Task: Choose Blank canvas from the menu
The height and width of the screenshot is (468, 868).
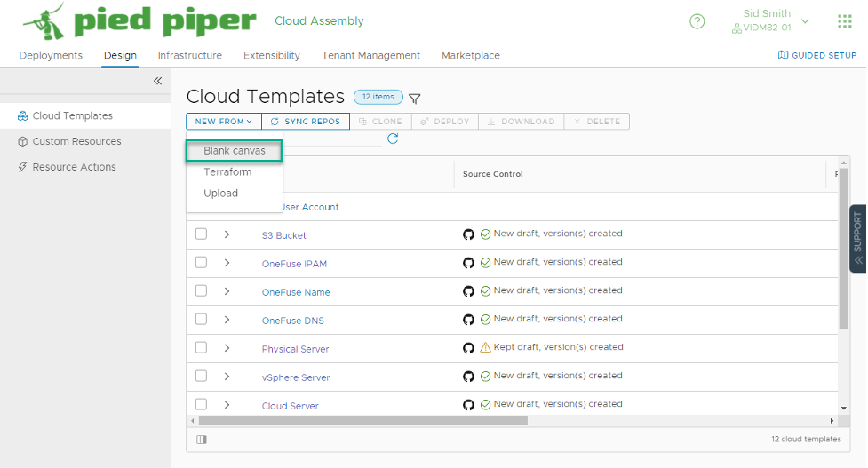Action: (235, 150)
